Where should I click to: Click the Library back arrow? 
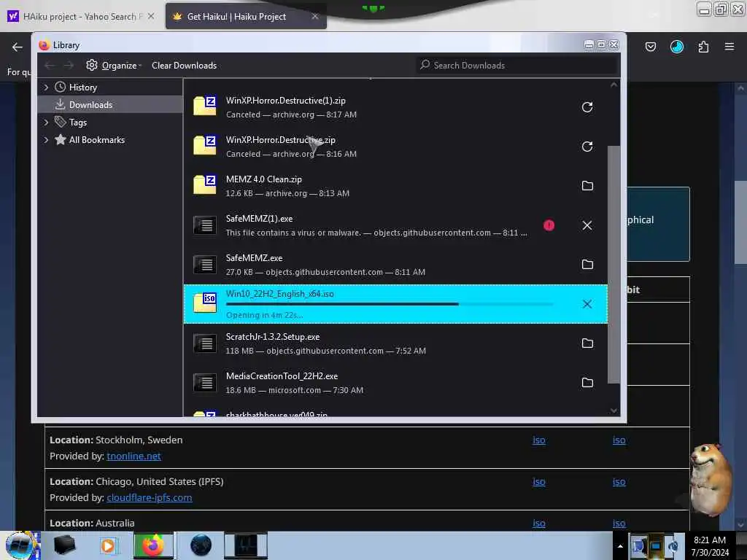(50, 65)
